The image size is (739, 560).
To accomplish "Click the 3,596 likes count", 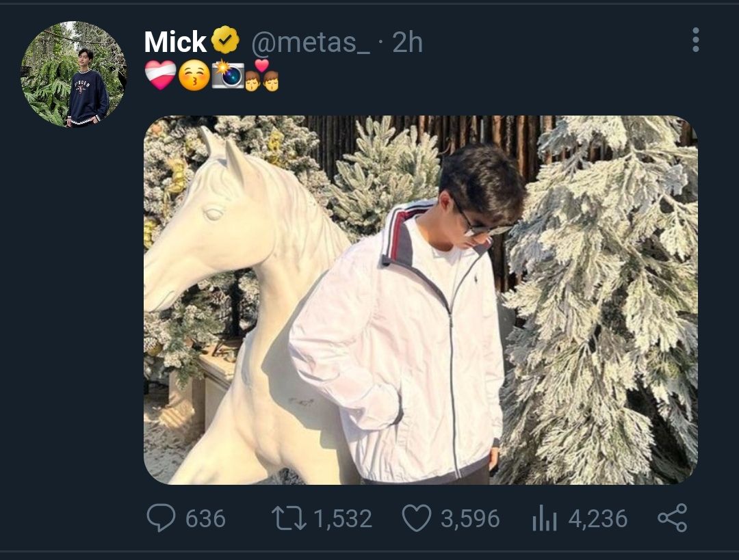I will 470,518.
